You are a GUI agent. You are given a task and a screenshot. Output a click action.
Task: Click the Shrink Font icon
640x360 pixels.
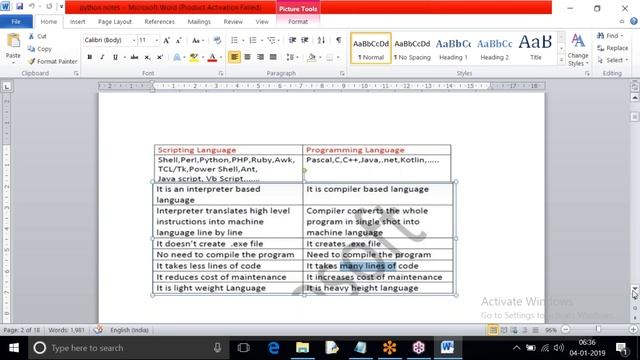click(178, 40)
